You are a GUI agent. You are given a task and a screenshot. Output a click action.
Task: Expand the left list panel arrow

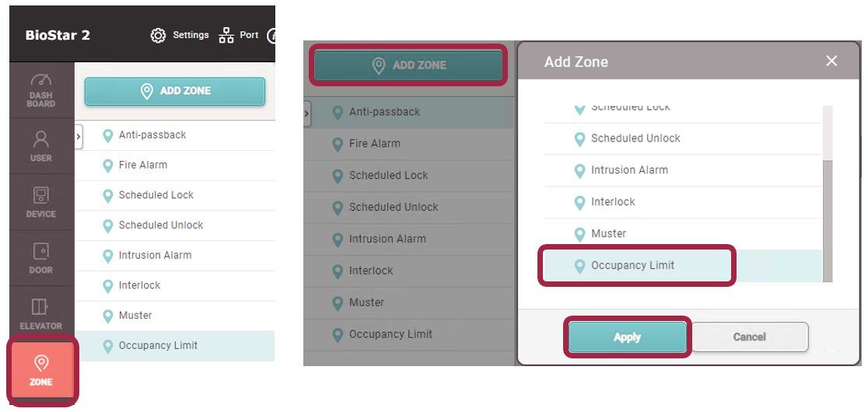[x=79, y=135]
